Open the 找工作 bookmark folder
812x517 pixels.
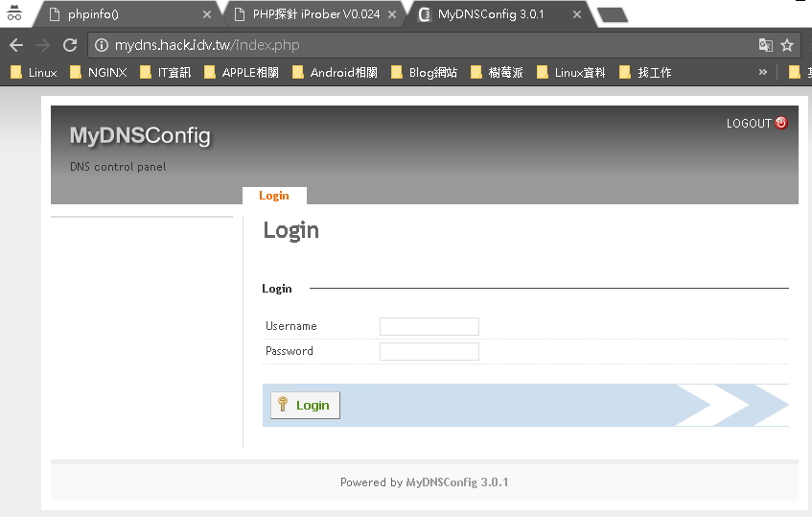tap(645, 73)
